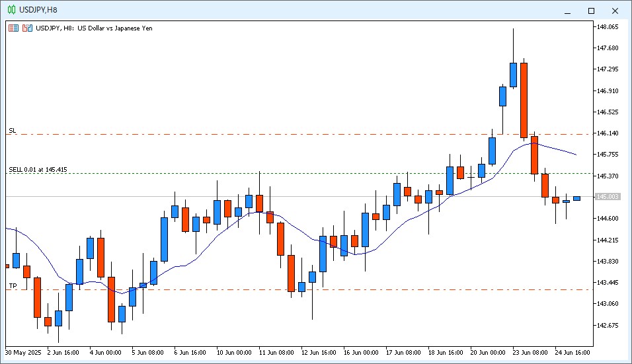Click the 24 Jun 16:00 time label
Screen dimensions: 632x364
pyautogui.click(x=573, y=352)
